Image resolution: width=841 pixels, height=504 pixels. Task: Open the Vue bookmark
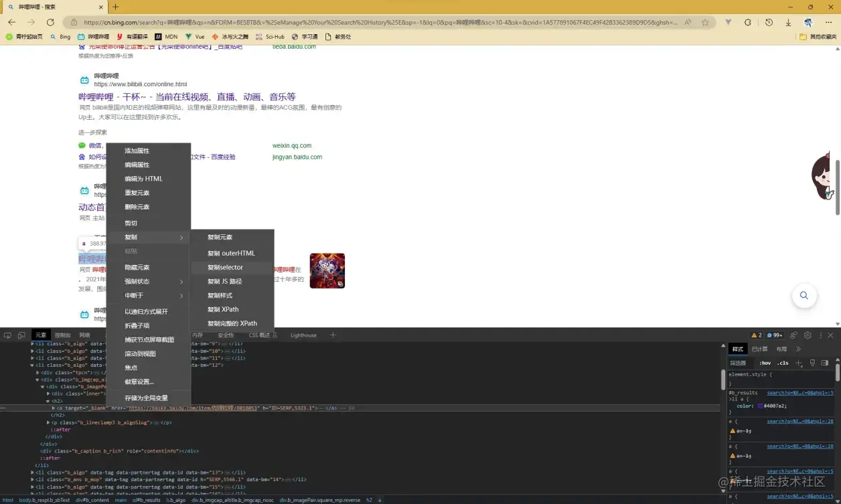pyautogui.click(x=195, y=37)
